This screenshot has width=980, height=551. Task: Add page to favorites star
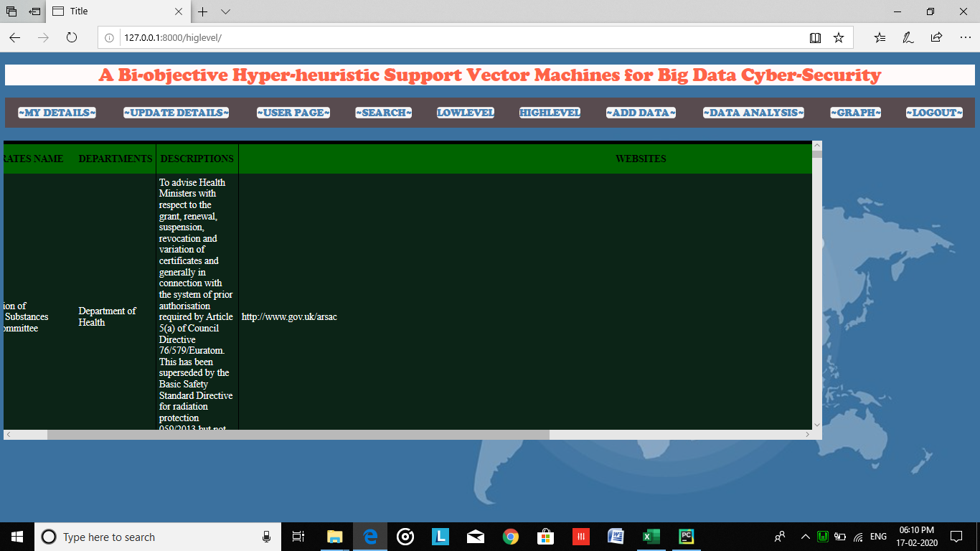pos(838,37)
